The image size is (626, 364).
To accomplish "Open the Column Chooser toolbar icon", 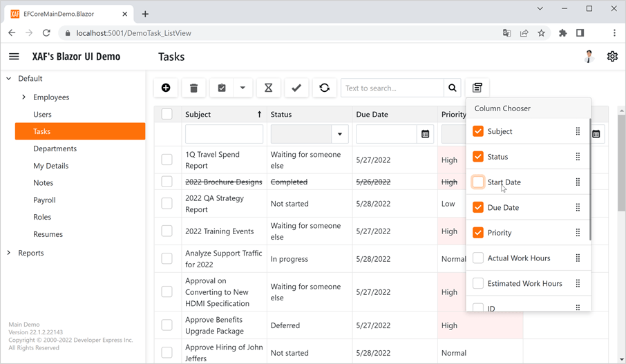I will pos(477,88).
